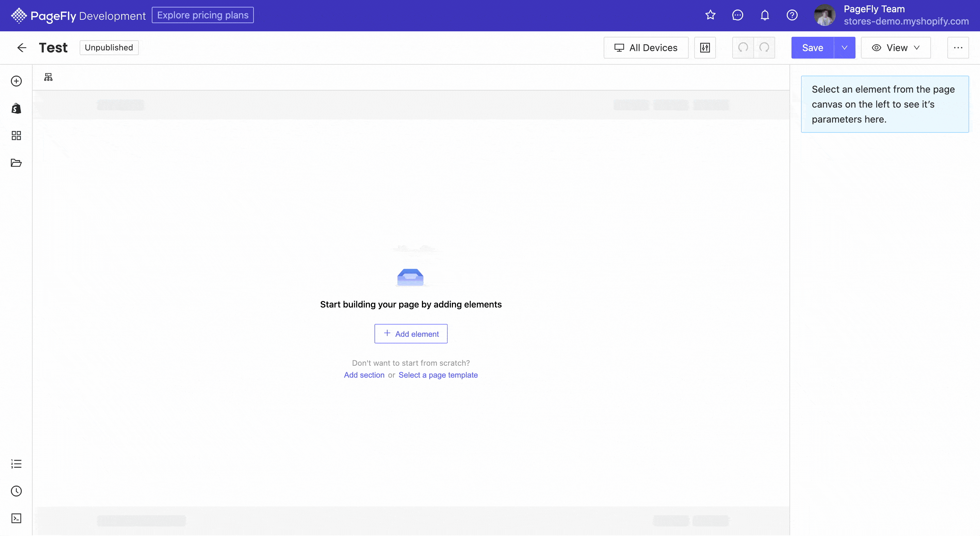Screen dimensions: 980x536
Task: Open notifications bell
Action: coord(765,15)
